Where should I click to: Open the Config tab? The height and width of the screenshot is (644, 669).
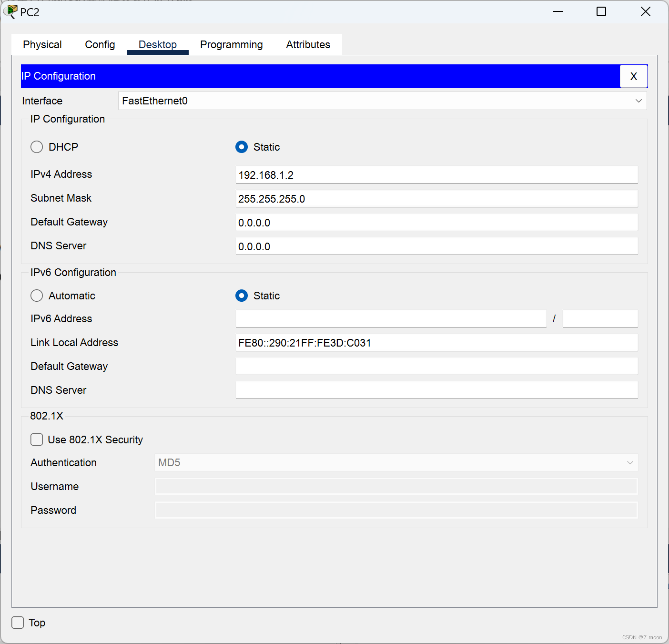100,44
